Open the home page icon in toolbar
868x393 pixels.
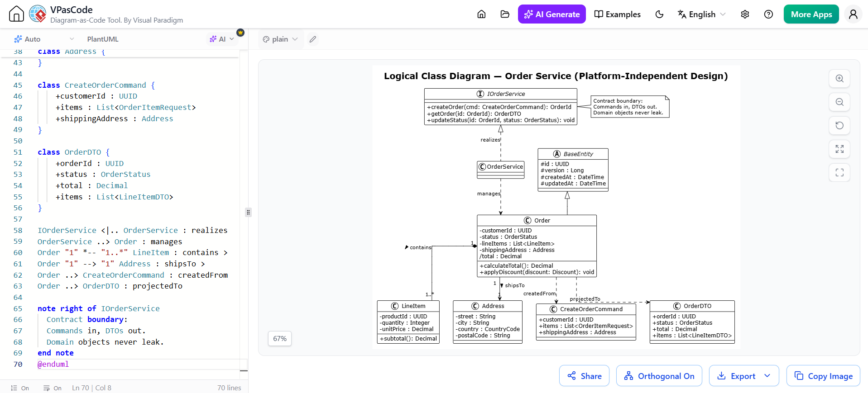point(481,14)
